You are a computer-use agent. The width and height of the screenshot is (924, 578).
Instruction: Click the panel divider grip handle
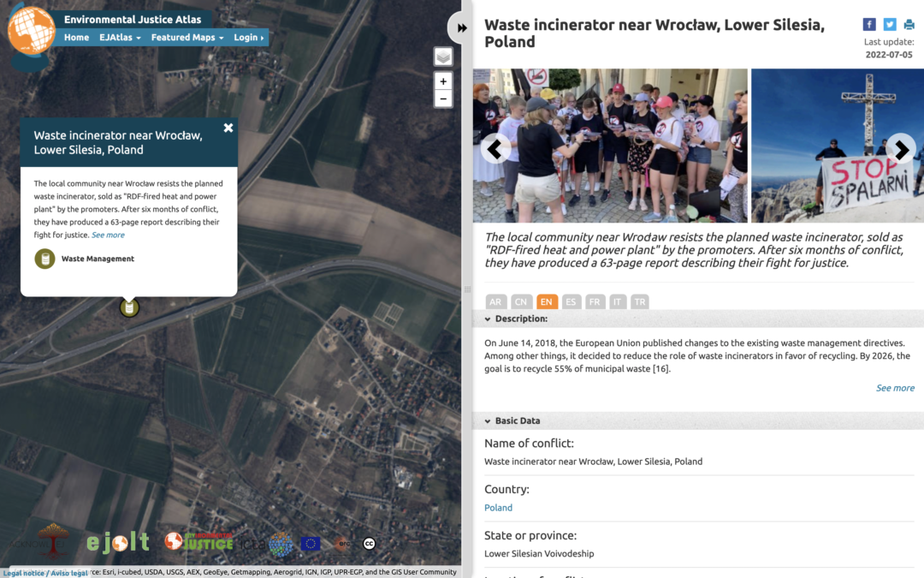tap(467, 289)
